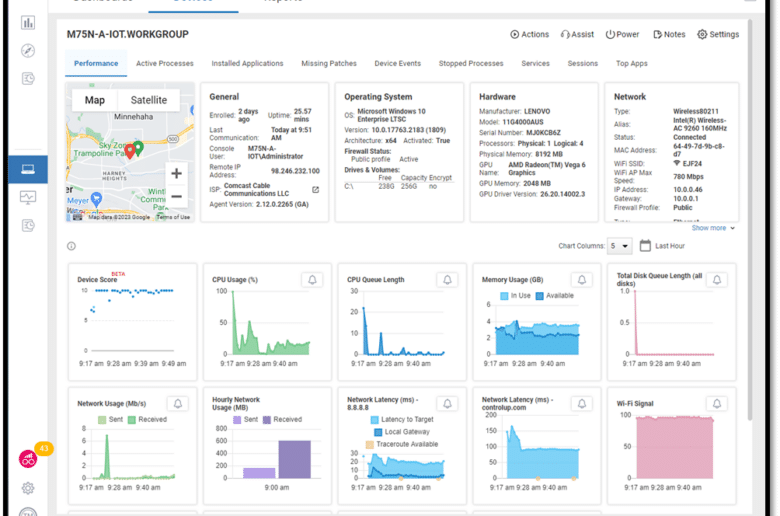
Task: Start an Assist remote session
Action: pyautogui.click(x=578, y=34)
